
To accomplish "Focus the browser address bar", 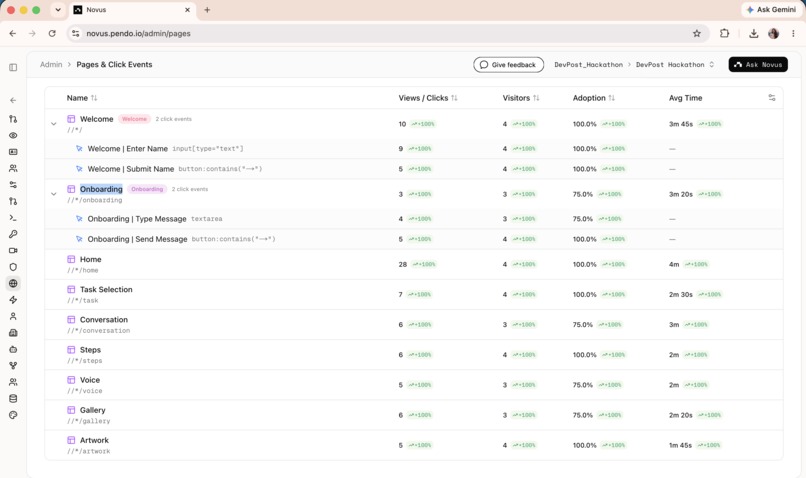I will coord(386,33).
